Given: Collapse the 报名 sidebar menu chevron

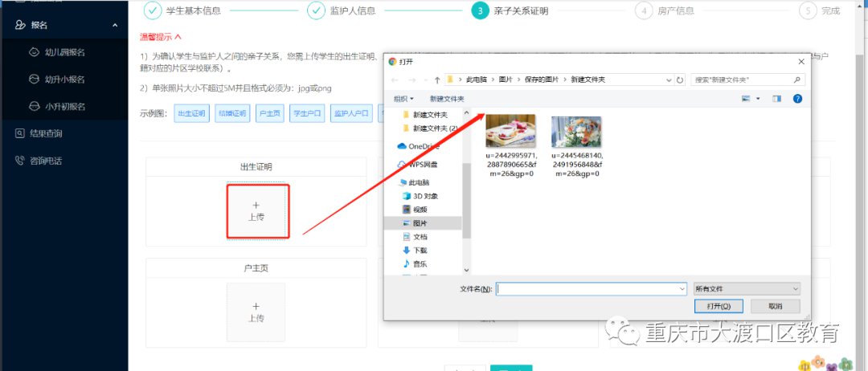Looking at the screenshot, I should coord(115,25).
